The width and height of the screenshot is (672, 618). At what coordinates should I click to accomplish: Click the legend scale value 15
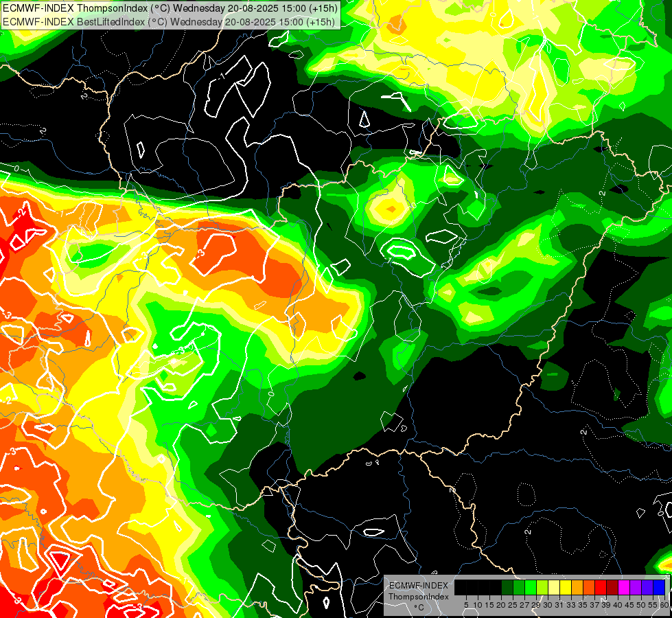click(x=490, y=605)
